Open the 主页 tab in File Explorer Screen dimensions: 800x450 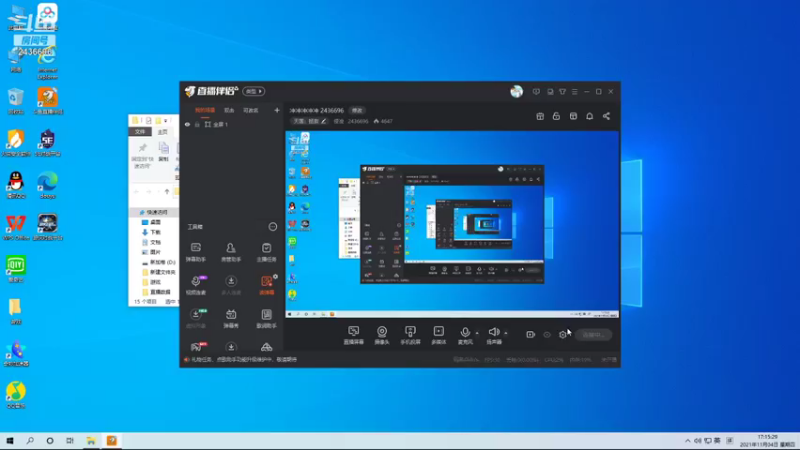tap(162, 132)
